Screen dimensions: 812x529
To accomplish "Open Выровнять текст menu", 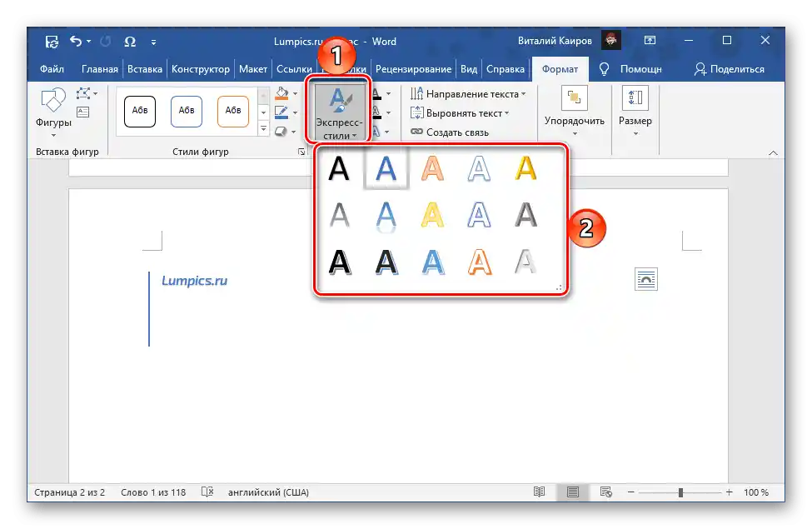I will click(460, 113).
